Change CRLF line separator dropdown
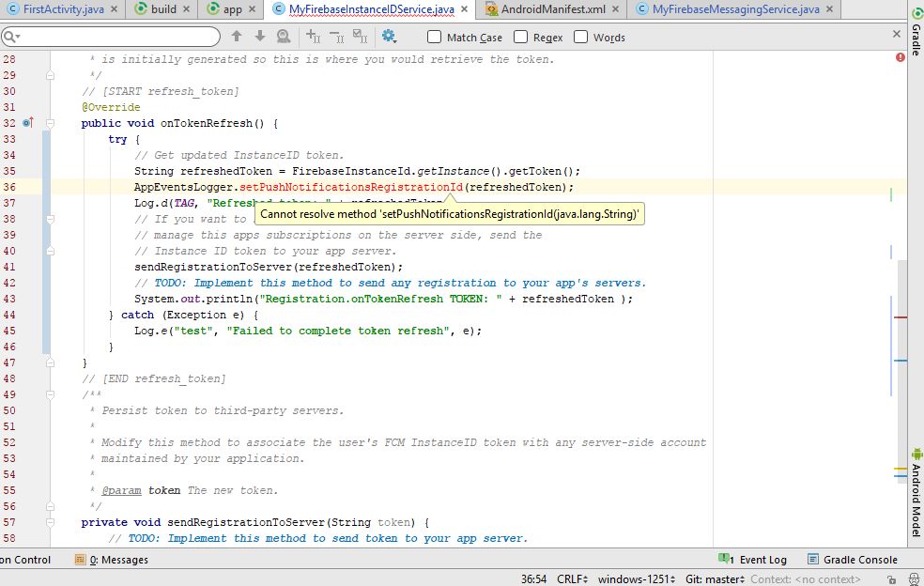 tap(572, 578)
